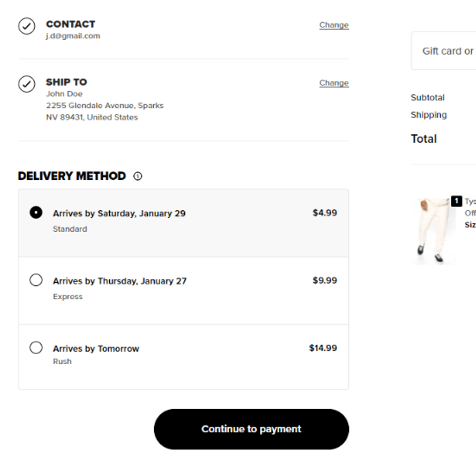Image resolution: width=476 pixels, height=465 pixels.
Task: Select the Standard delivery radio button
Action: coord(36,212)
